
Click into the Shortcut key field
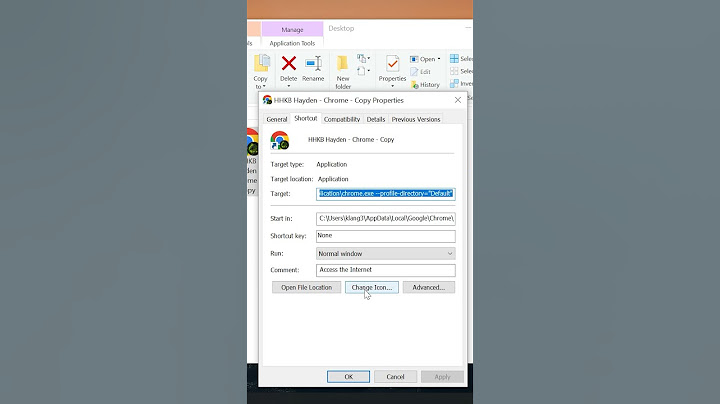click(x=386, y=236)
